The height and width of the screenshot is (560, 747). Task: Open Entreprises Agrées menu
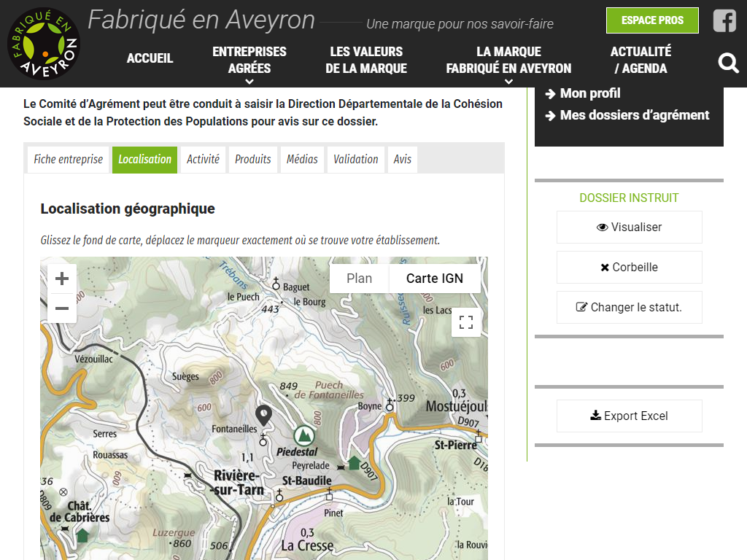(249, 60)
